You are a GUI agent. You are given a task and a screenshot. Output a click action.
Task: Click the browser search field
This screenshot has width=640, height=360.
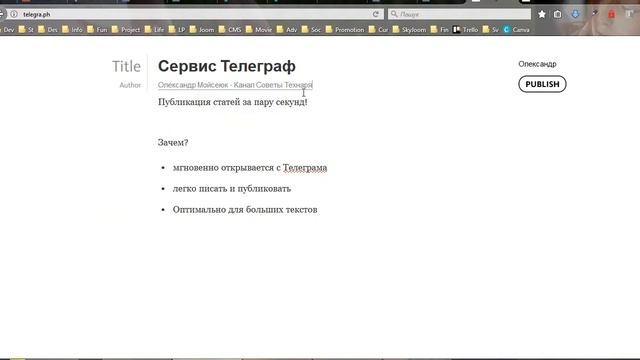(460, 14)
